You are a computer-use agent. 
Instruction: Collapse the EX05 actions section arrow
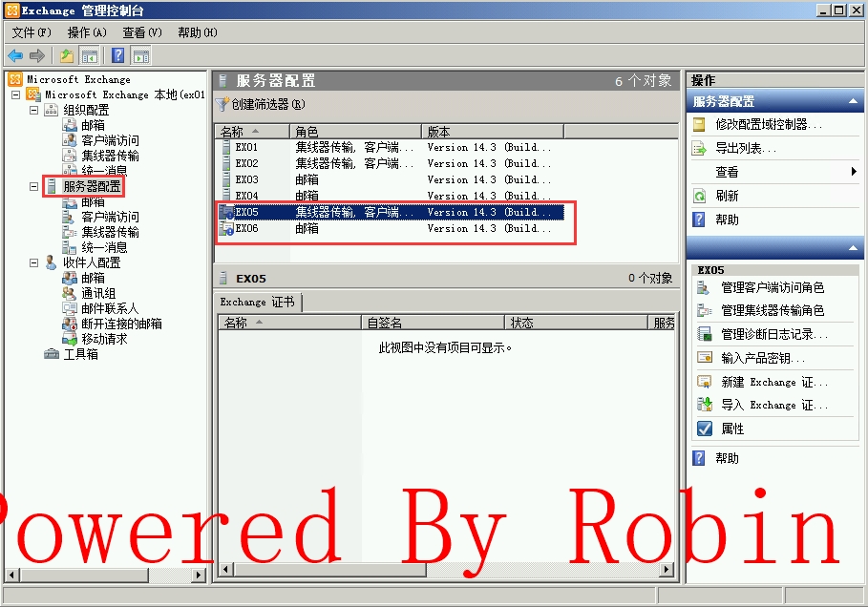[853, 248]
